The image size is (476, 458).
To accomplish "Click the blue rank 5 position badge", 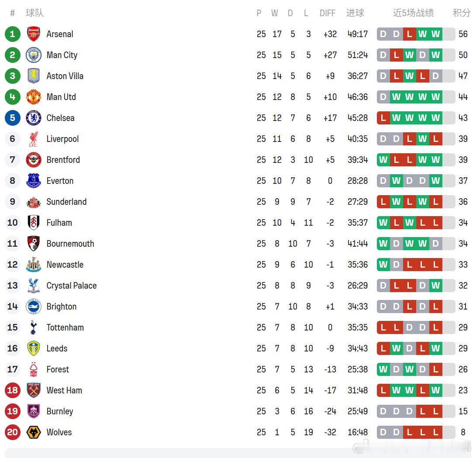I will tap(13, 118).
